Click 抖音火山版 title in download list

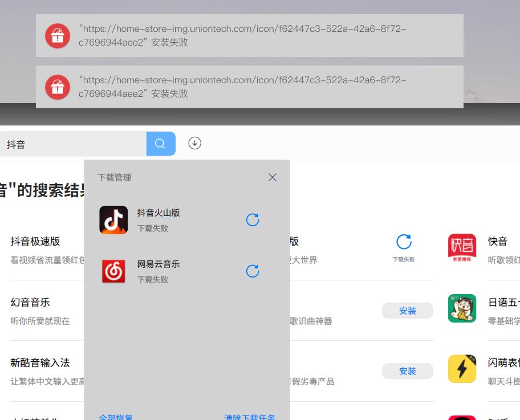159,213
